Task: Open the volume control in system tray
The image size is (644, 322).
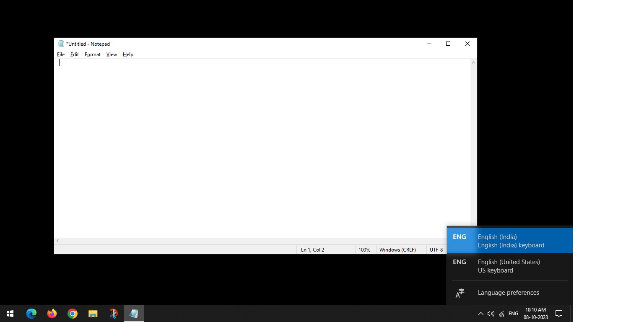Action: (x=491, y=313)
